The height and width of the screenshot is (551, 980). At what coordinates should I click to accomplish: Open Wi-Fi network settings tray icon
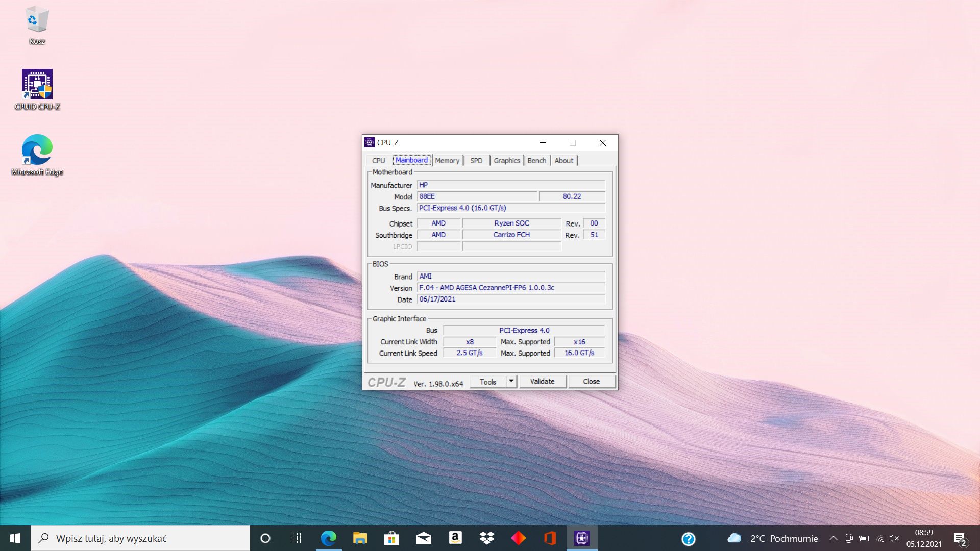pyautogui.click(x=879, y=538)
